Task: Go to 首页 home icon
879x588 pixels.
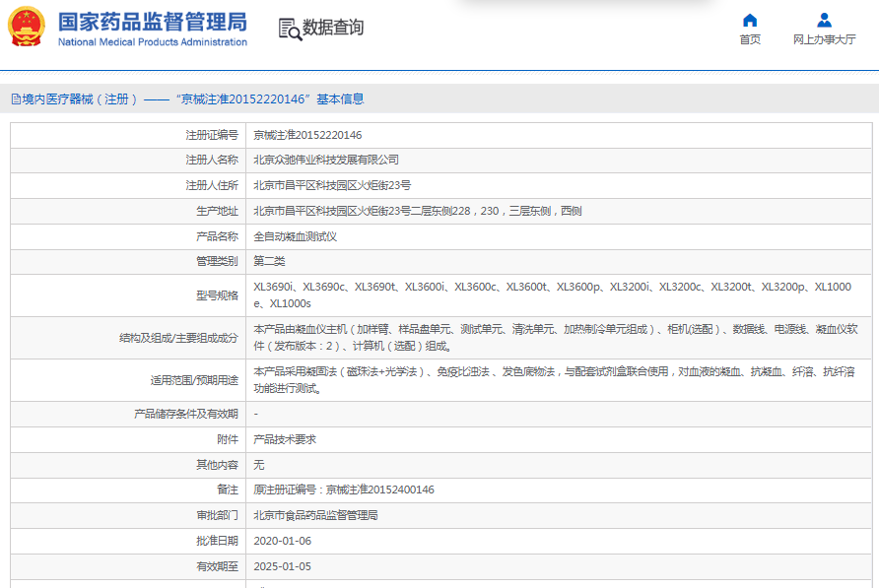Action: tap(750, 20)
